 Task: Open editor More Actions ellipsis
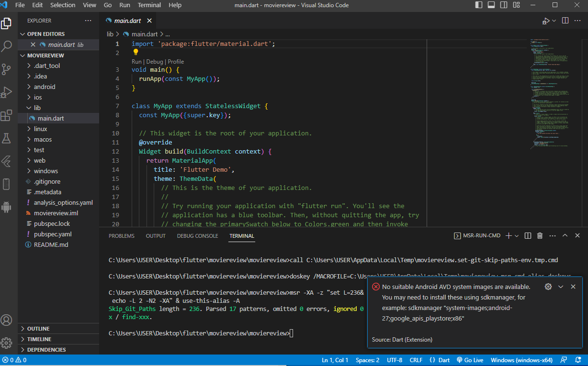coord(578,21)
